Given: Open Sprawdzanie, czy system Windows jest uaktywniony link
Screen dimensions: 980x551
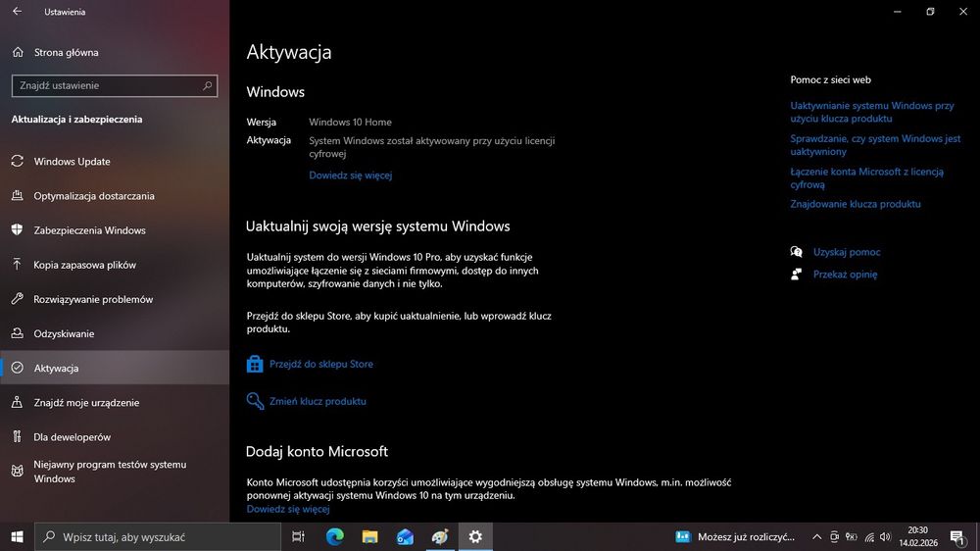Looking at the screenshot, I should click(x=875, y=145).
